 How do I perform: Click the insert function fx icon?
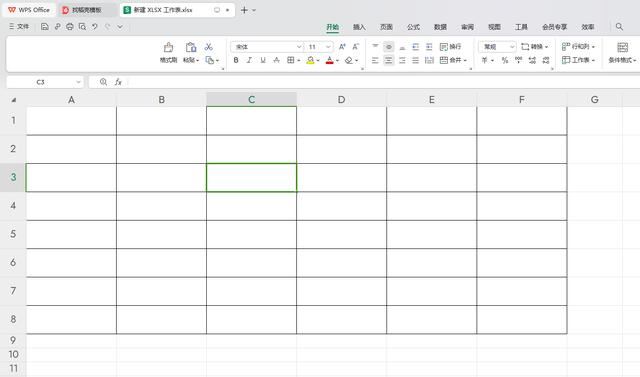click(118, 82)
